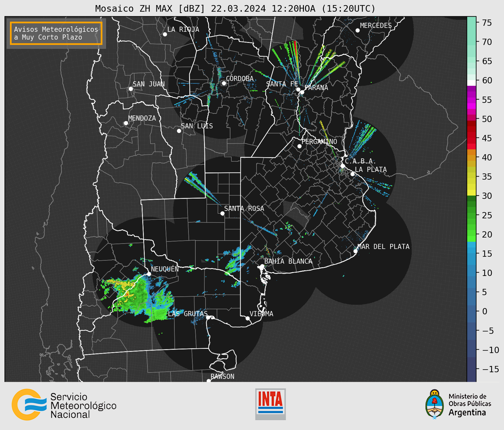504x430 pixels.
Task: Click the RAWSON city marker dot
Action: click(209, 381)
